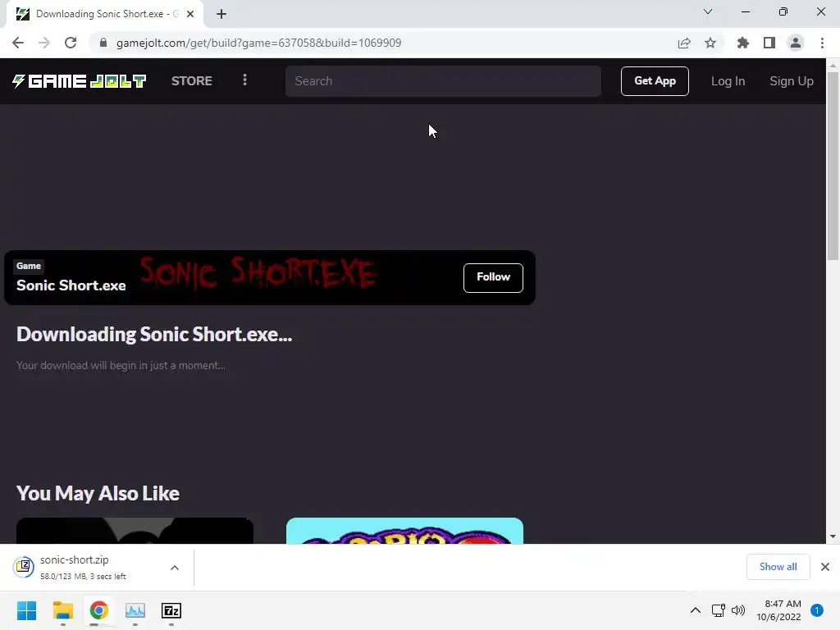View site security lock info
This screenshot has width=840, height=630.
pyautogui.click(x=103, y=43)
